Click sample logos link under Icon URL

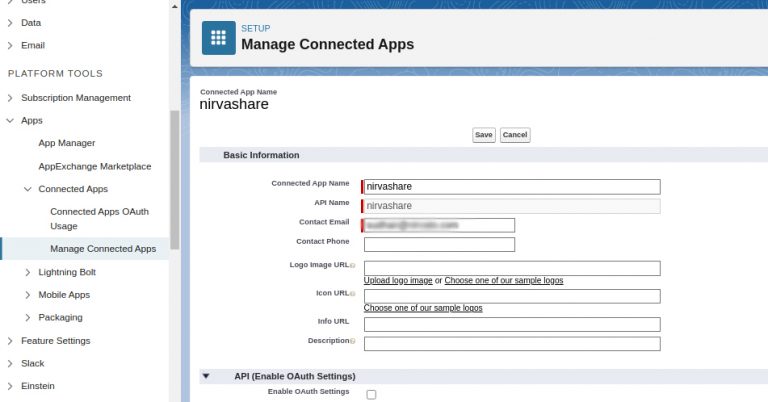point(423,308)
